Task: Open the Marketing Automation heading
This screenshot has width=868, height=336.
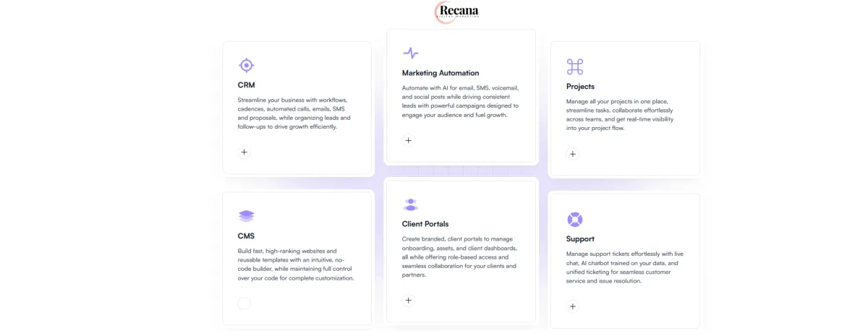Action: click(440, 73)
